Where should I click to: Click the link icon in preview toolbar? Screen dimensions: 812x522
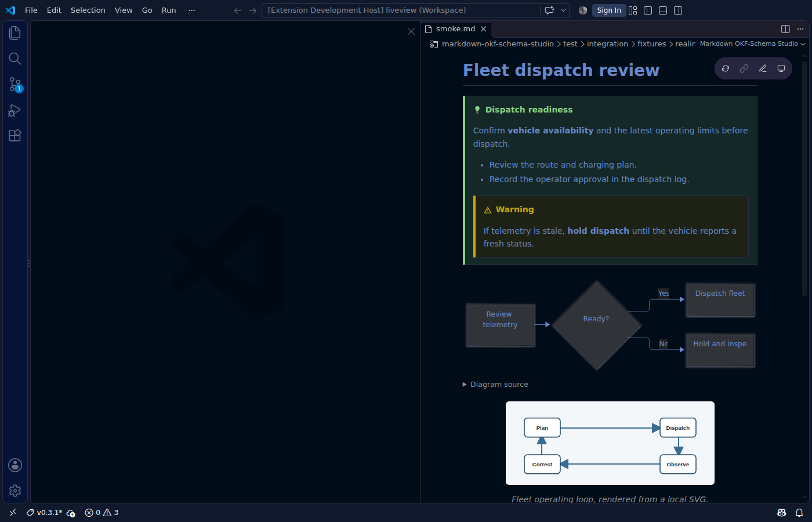point(744,68)
